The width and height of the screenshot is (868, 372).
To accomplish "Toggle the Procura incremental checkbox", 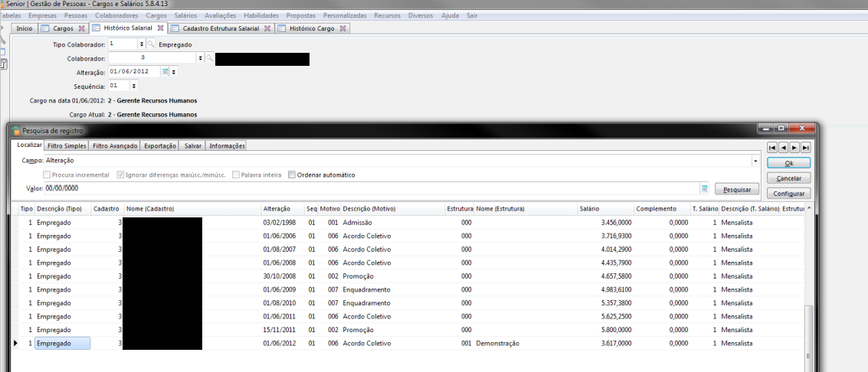I will [47, 175].
